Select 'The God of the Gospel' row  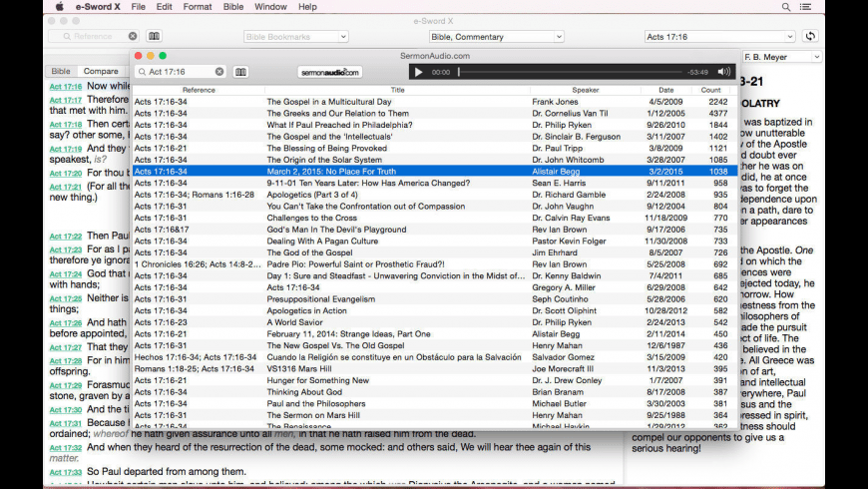435,253
